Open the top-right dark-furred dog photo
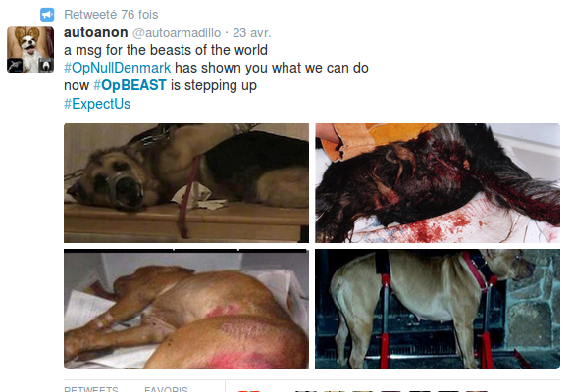 click(x=438, y=182)
